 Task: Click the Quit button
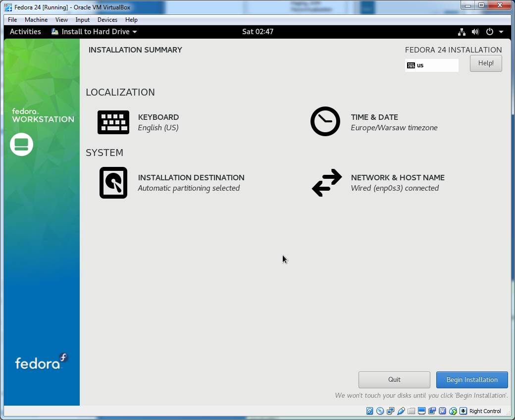pos(394,379)
